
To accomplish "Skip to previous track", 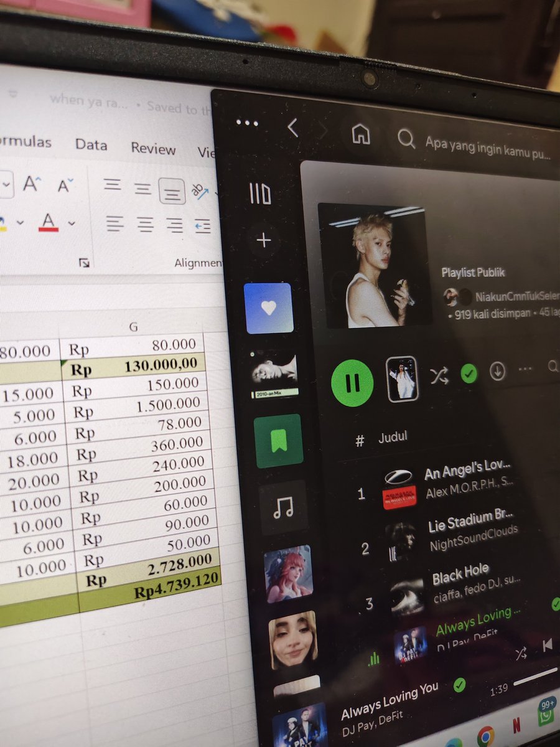I will (548, 645).
